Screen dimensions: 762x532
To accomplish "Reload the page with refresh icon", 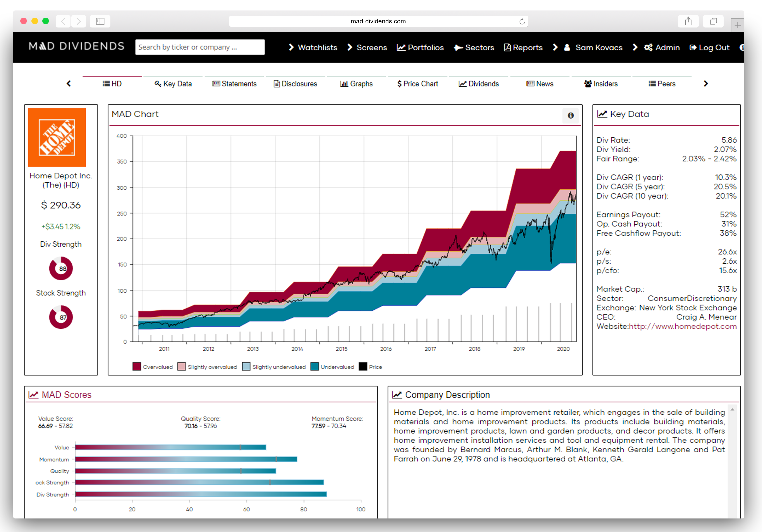I will [x=522, y=21].
